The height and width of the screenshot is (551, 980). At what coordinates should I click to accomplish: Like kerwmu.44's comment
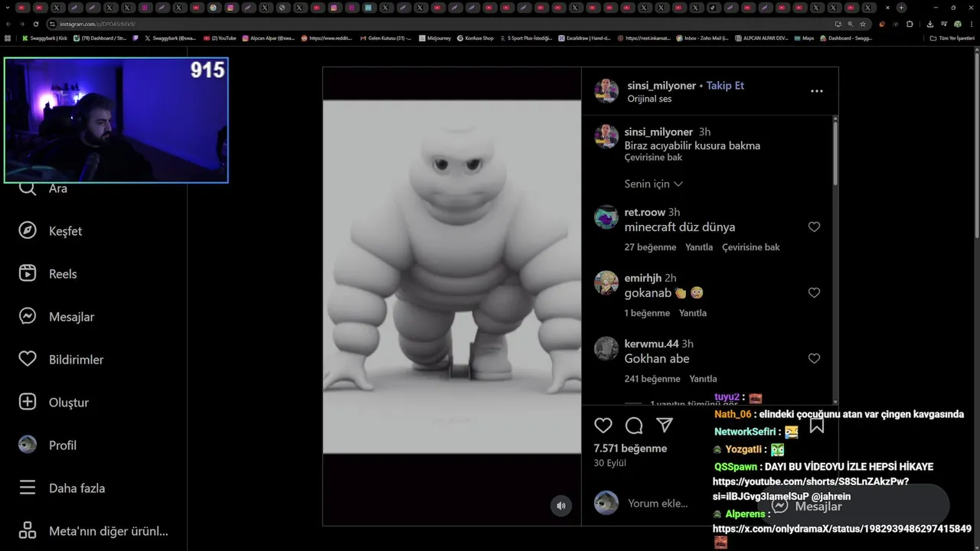[814, 359]
